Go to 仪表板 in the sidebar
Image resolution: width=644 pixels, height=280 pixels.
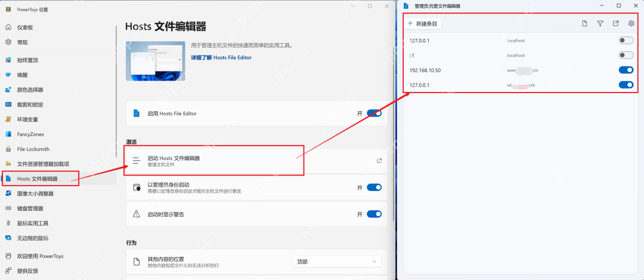pyautogui.click(x=25, y=27)
